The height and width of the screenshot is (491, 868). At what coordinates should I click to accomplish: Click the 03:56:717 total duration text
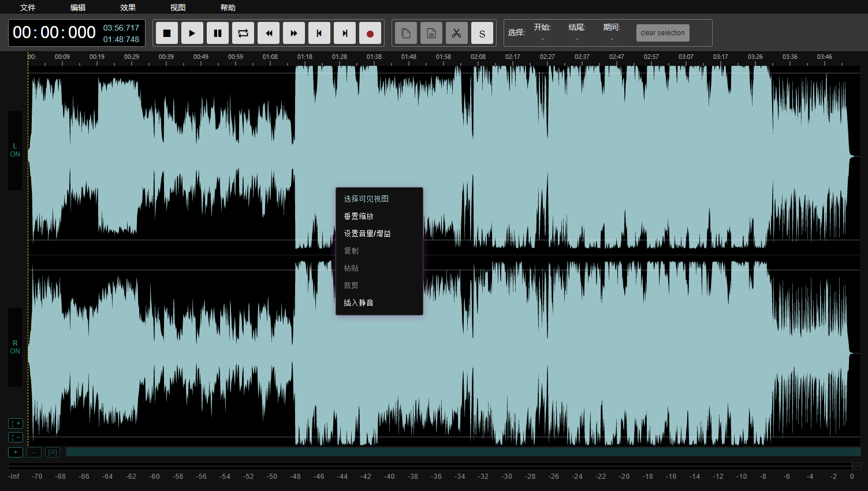pos(121,28)
